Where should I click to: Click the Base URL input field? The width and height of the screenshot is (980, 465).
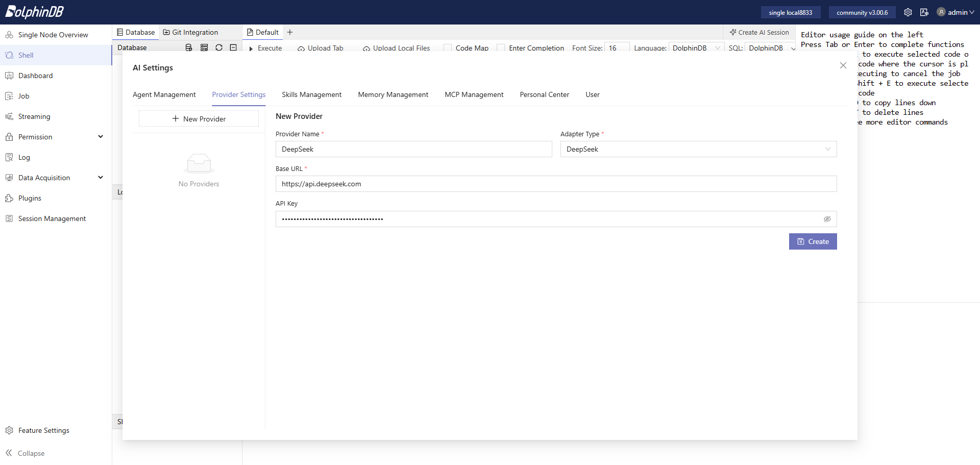(556, 184)
